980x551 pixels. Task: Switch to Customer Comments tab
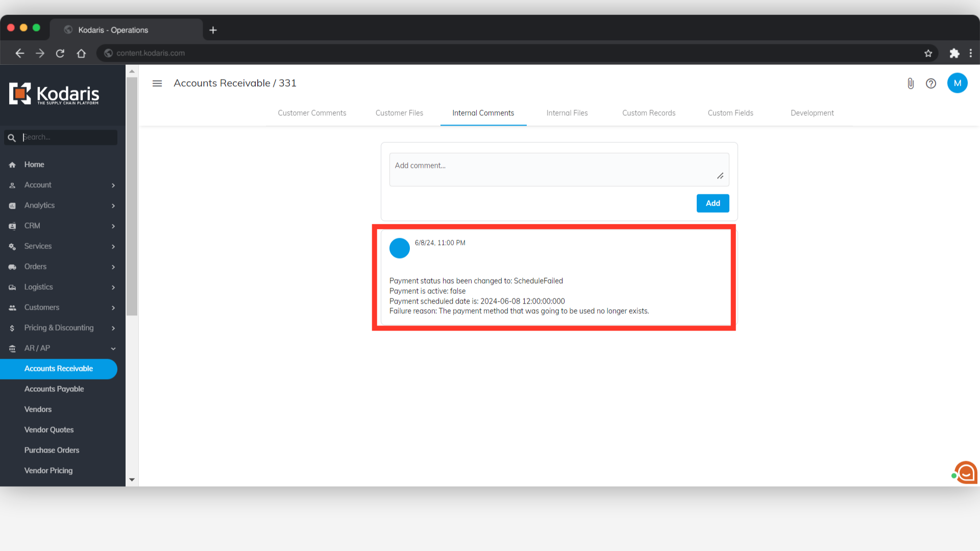click(312, 113)
